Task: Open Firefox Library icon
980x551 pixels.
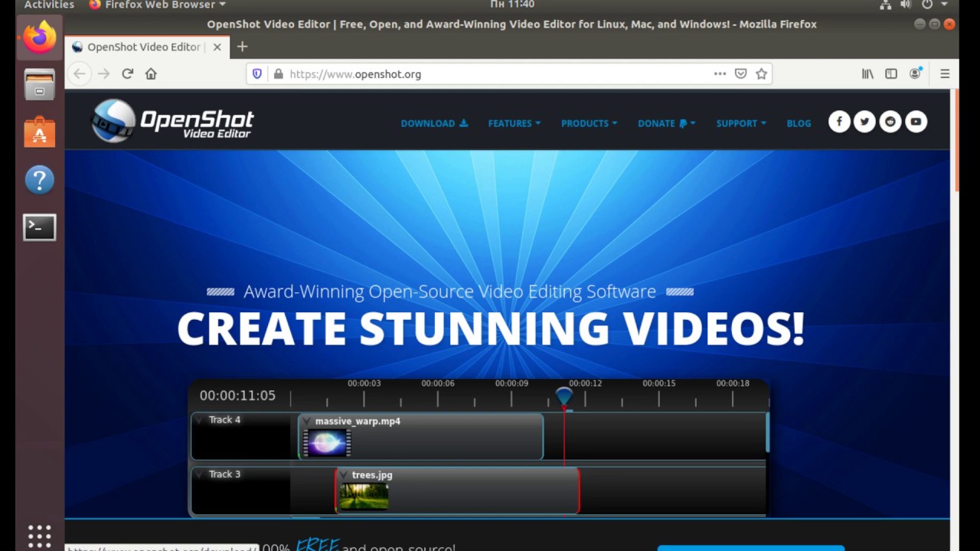Action: 867,73
